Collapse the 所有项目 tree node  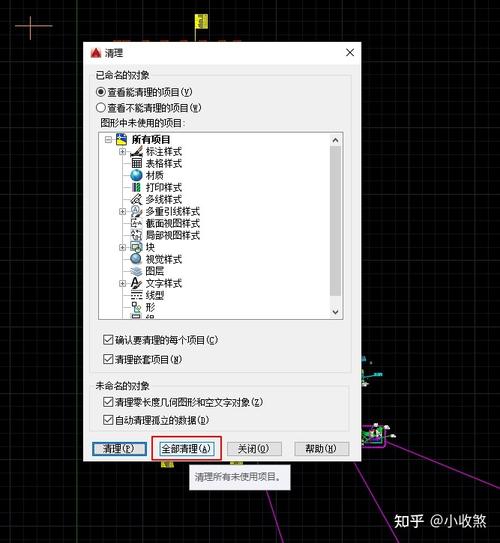click(108, 140)
